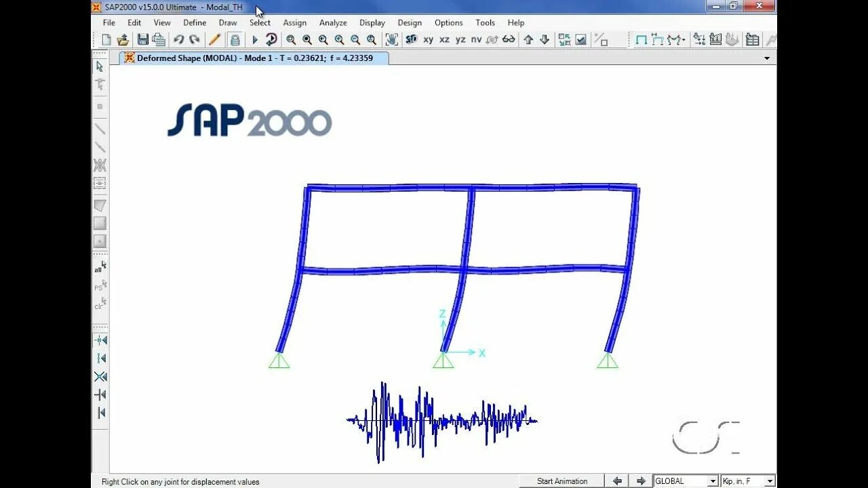Restore full view with the magnifier icon
The width and height of the screenshot is (868, 488).
pos(307,40)
